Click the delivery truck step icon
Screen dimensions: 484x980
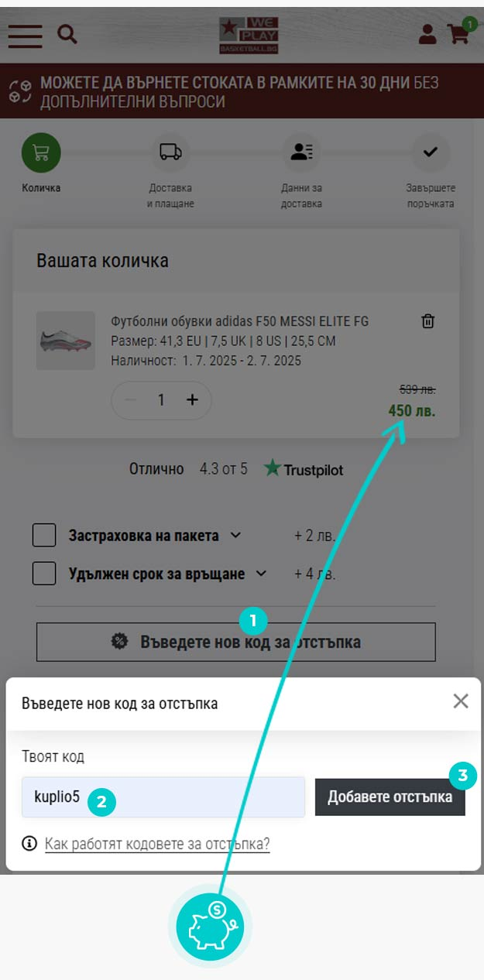pyautogui.click(x=170, y=152)
